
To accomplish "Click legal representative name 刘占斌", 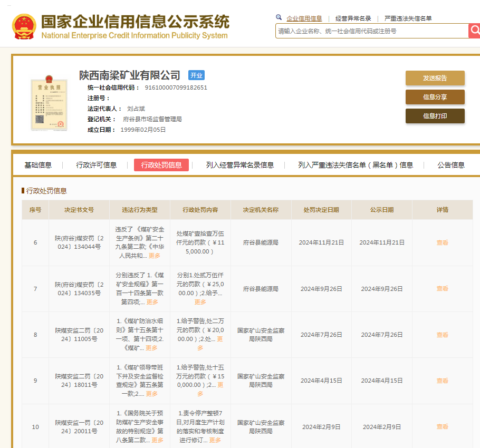I will pos(136,109).
